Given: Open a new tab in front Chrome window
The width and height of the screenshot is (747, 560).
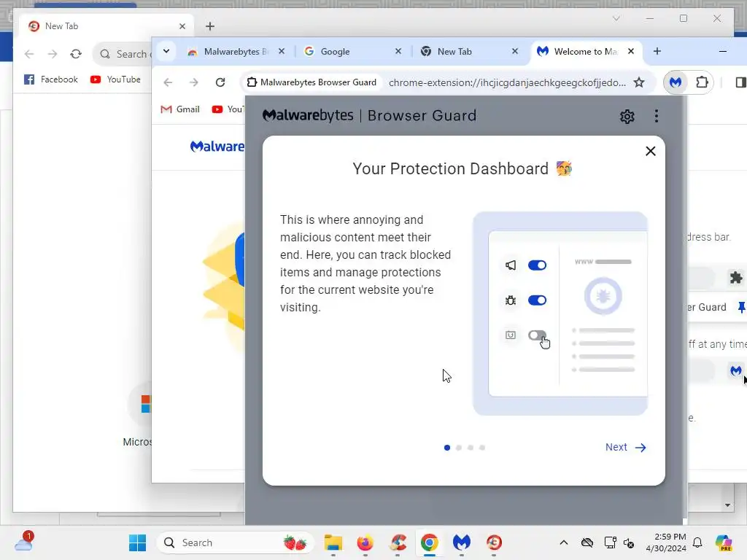Looking at the screenshot, I should coord(657,51).
